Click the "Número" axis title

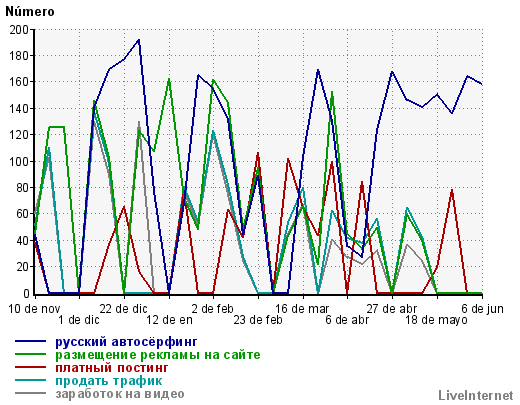pyautogui.click(x=30, y=12)
